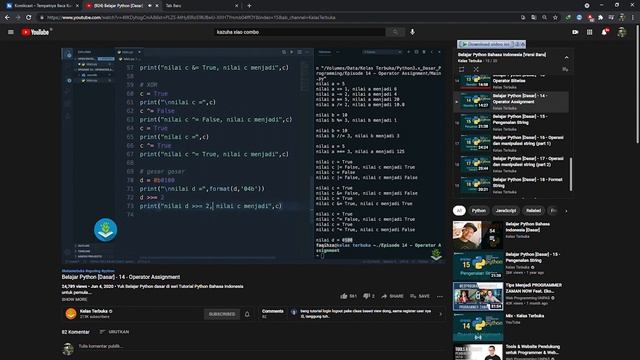Collapse the playlist panel with the chevron
This screenshot has width=640, height=360.
[566, 58]
